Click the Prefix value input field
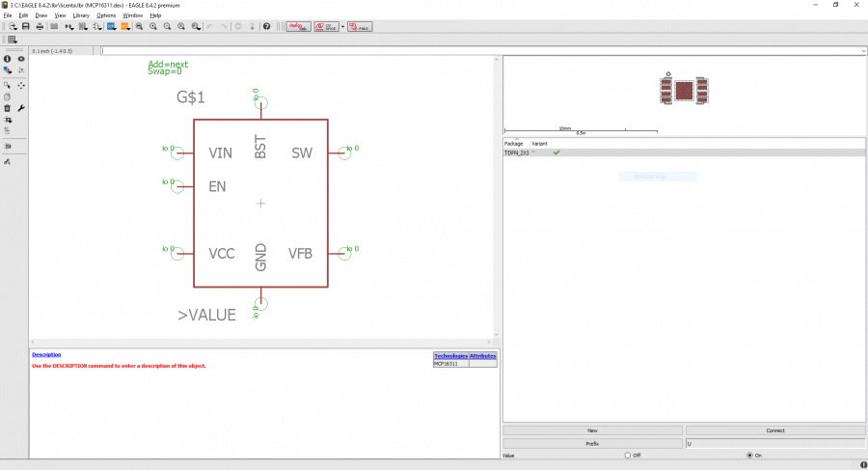The width and height of the screenshot is (868, 470). (774, 443)
